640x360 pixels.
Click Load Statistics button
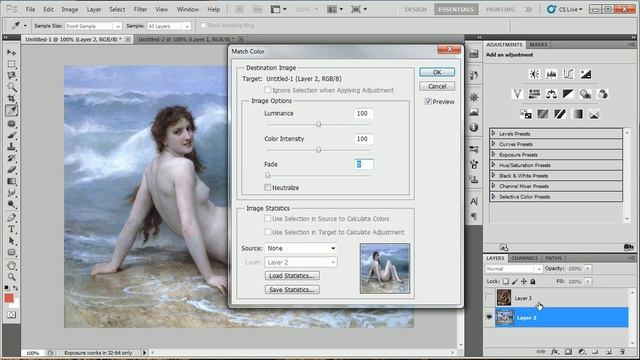pyautogui.click(x=292, y=276)
